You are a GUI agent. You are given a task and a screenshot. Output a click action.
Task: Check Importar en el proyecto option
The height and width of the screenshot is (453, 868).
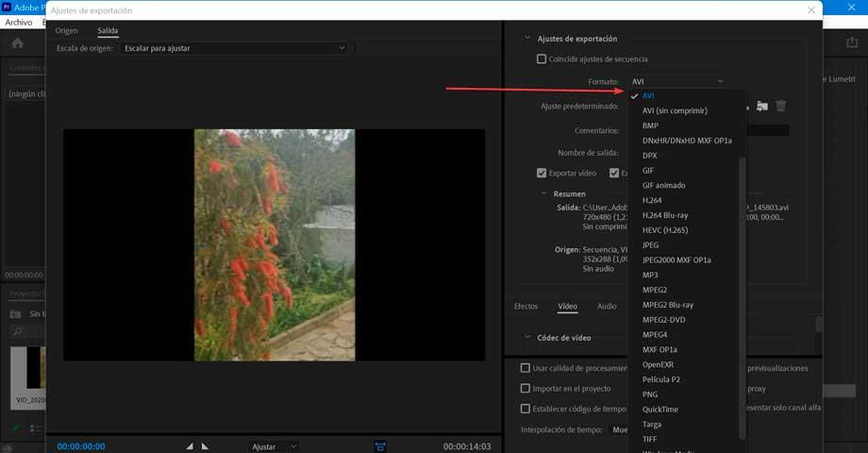coord(526,388)
